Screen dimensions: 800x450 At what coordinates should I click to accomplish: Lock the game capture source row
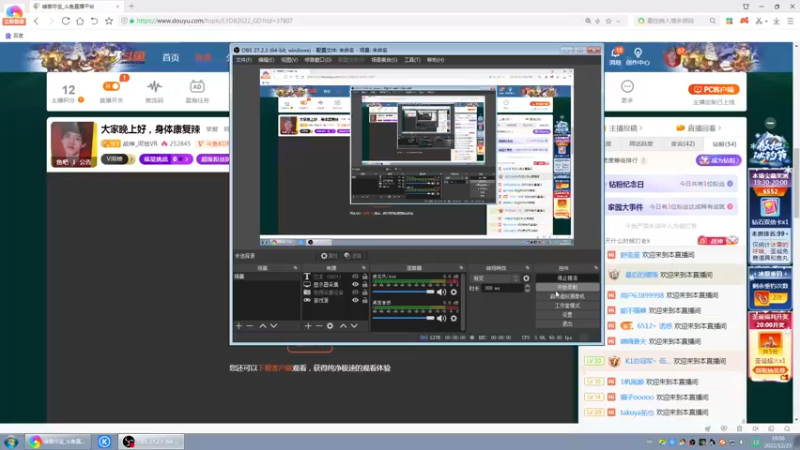[365, 301]
